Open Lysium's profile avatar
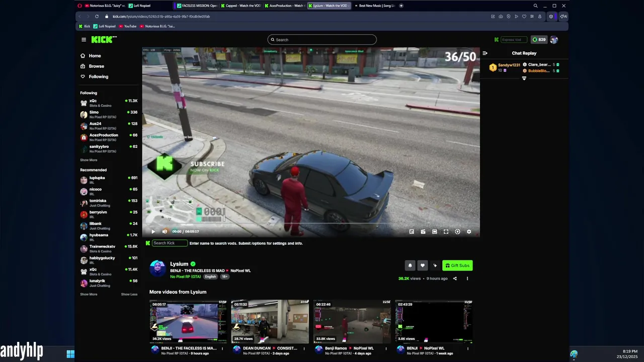Screen dimensions: 644x362 [157, 268]
